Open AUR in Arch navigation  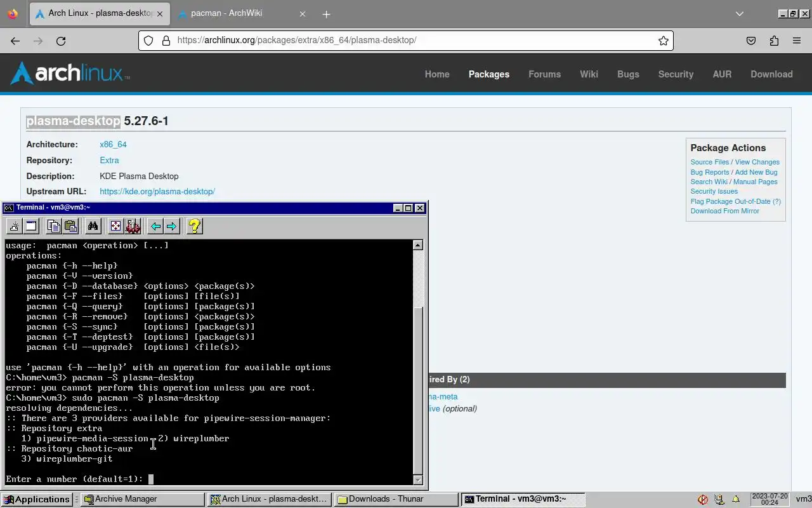point(722,74)
